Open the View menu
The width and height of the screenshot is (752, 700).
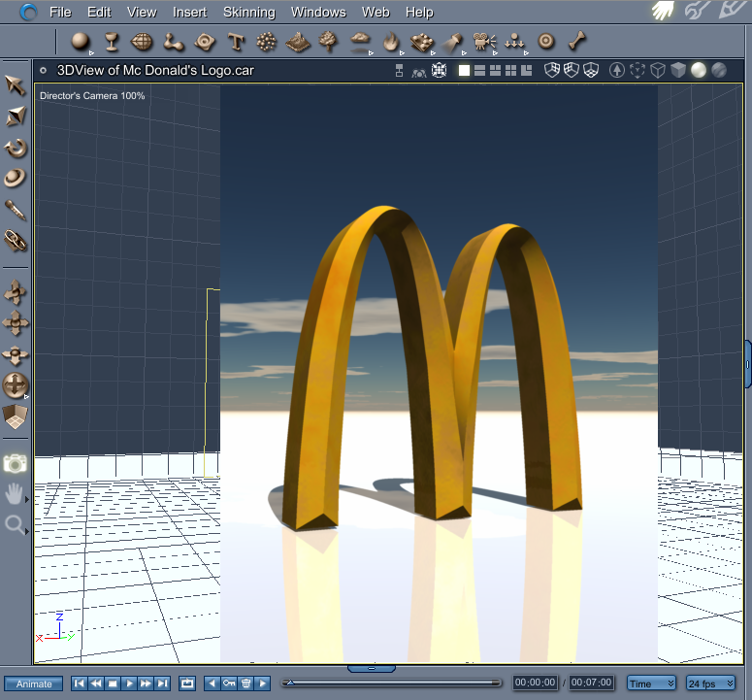point(142,12)
